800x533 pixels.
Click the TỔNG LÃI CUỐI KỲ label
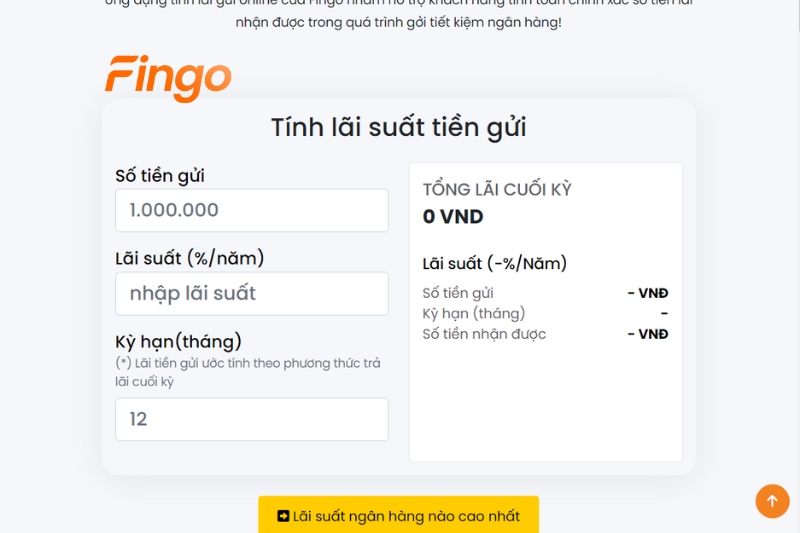point(497,189)
